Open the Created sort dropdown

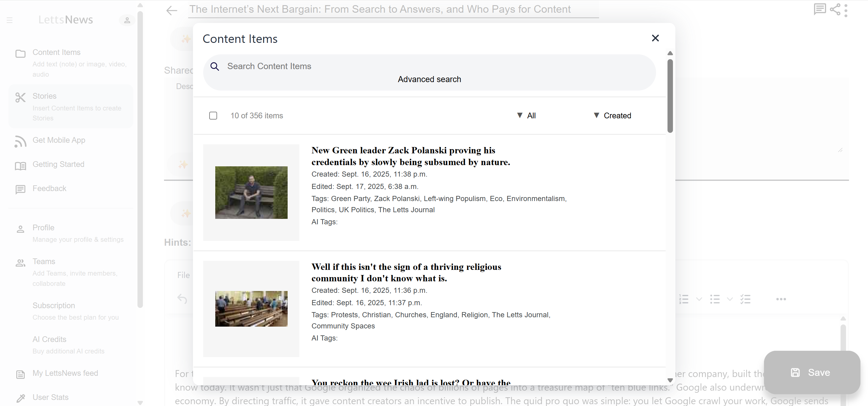click(x=612, y=115)
